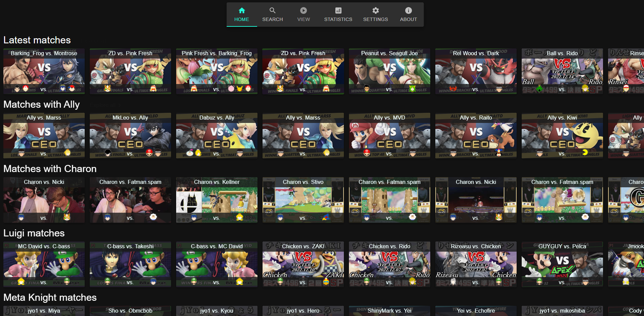This screenshot has width=644, height=316.
Task: Open the Yei vs. Echofire match
Action: (x=476, y=311)
